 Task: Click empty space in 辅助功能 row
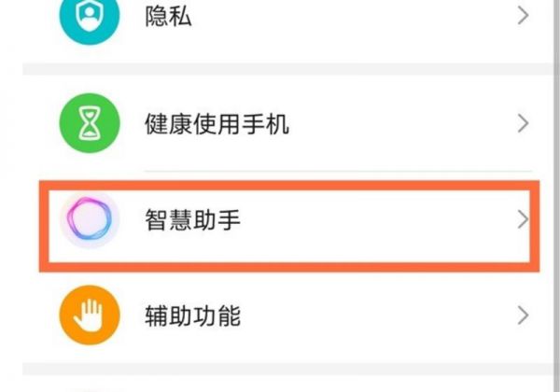click(373, 315)
